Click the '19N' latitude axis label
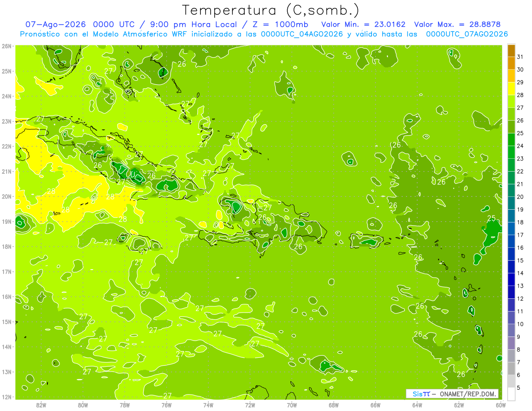The height and width of the screenshot is (411, 532). [7, 221]
